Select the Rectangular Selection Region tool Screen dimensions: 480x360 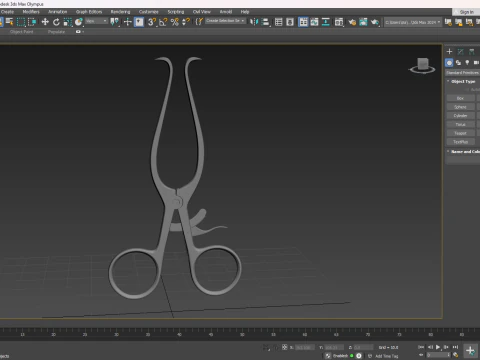click(x=21, y=22)
